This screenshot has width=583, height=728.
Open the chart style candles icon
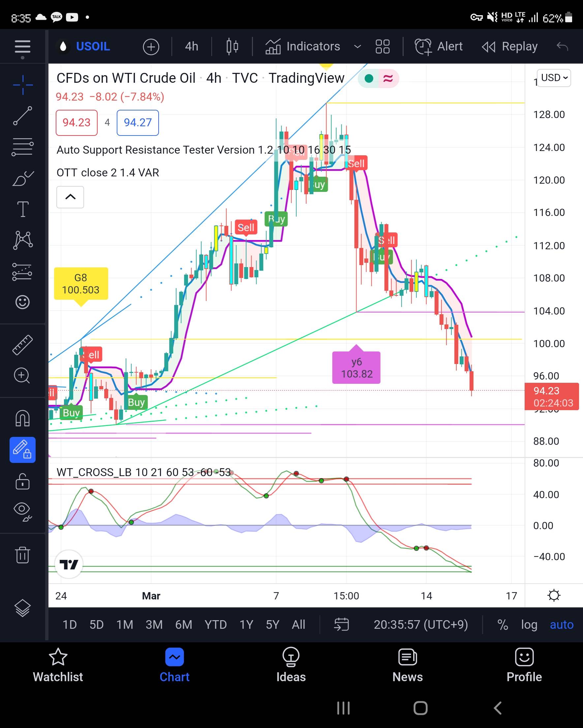tap(232, 46)
